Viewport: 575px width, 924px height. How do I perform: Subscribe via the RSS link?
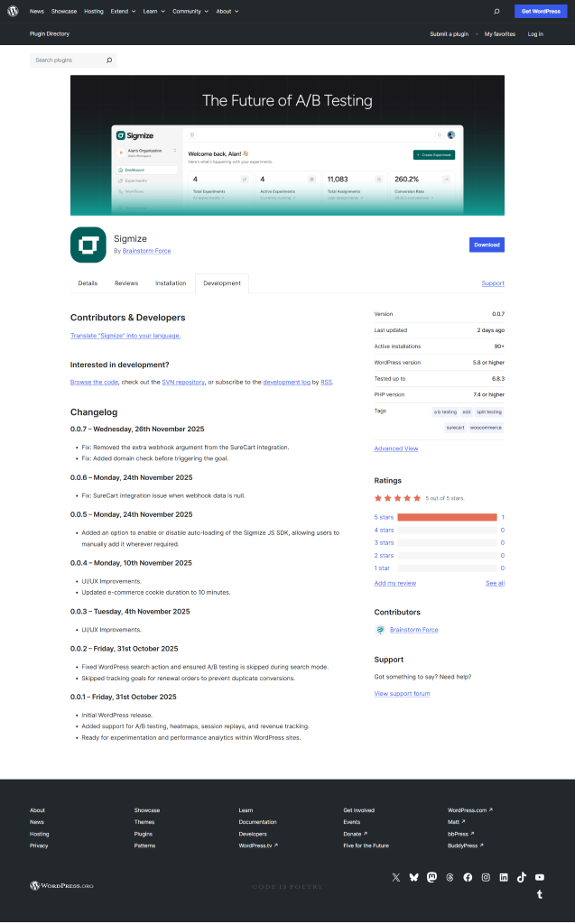(326, 383)
